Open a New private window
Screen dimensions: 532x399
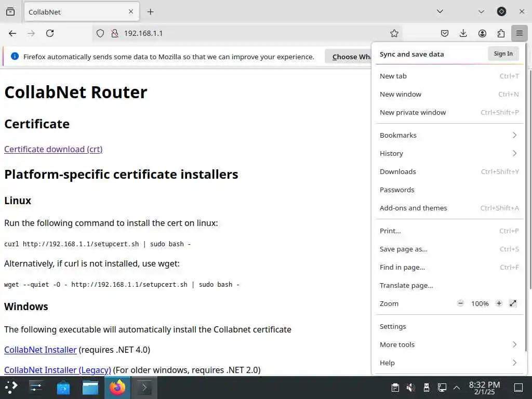[449, 113]
